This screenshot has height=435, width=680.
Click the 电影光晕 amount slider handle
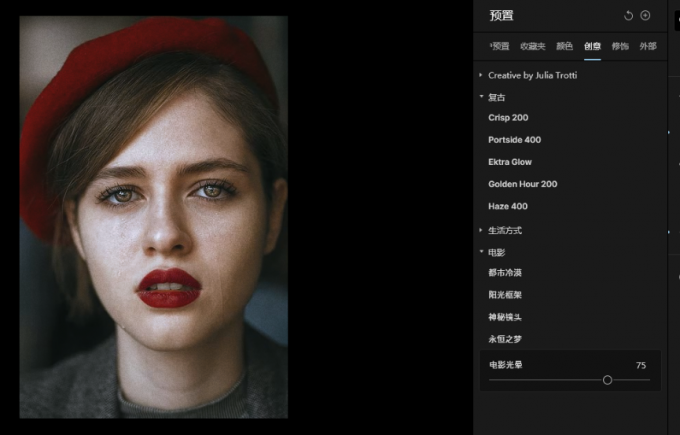click(607, 380)
